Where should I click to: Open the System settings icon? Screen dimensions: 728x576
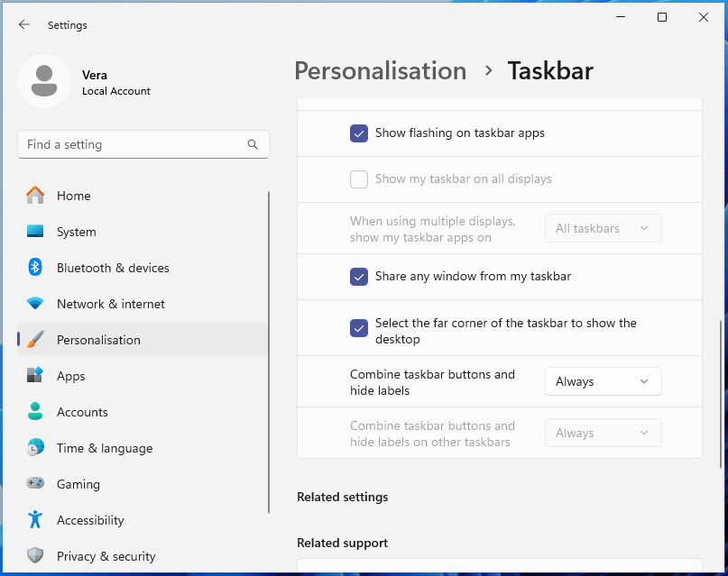coord(35,232)
